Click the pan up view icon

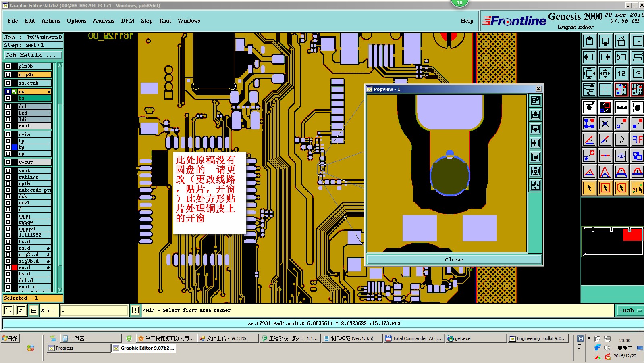coord(589,41)
